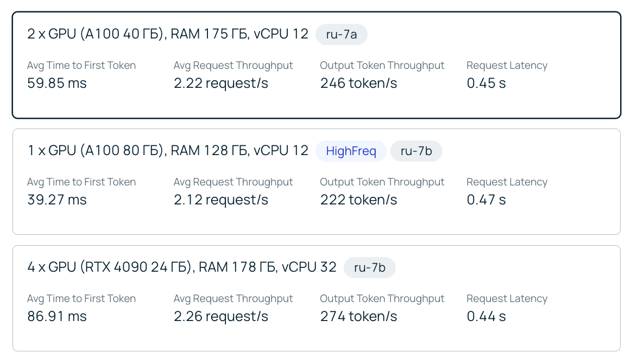The width and height of the screenshot is (644, 359).
Task: Click the 0.45 s latency value
Action: 486,84
